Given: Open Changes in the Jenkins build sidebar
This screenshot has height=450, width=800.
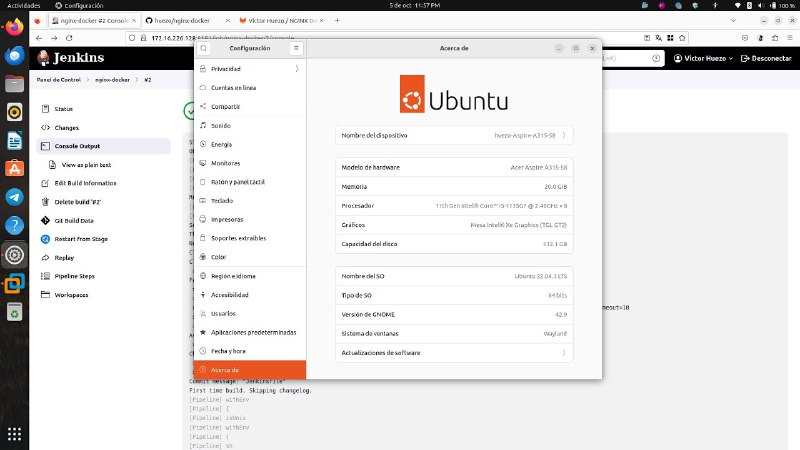Looking at the screenshot, I should (x=104, y=128).
